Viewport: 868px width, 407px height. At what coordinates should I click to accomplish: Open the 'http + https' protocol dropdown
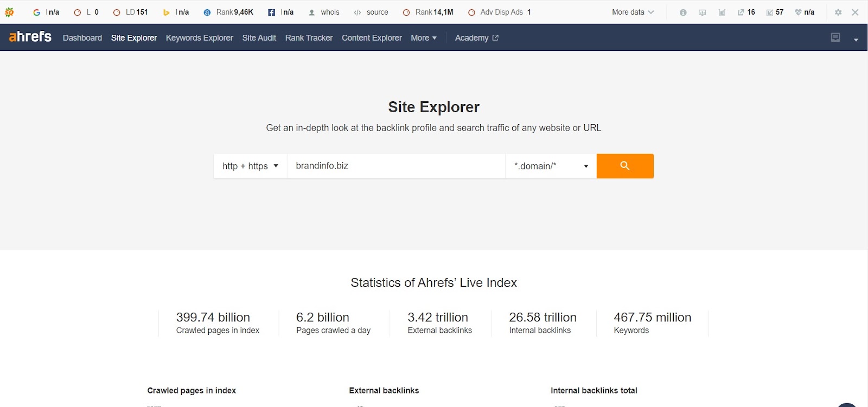(250, 166)
